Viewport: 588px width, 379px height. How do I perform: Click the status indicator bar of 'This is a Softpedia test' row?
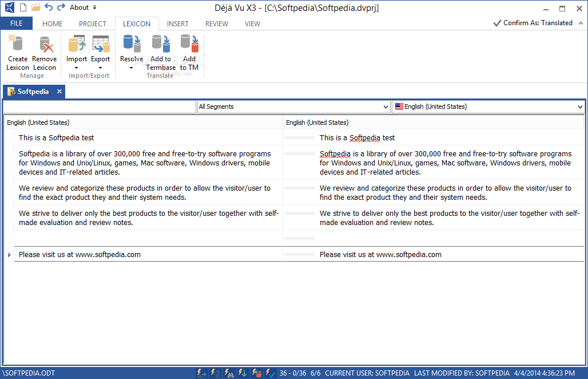coord(300,138)
